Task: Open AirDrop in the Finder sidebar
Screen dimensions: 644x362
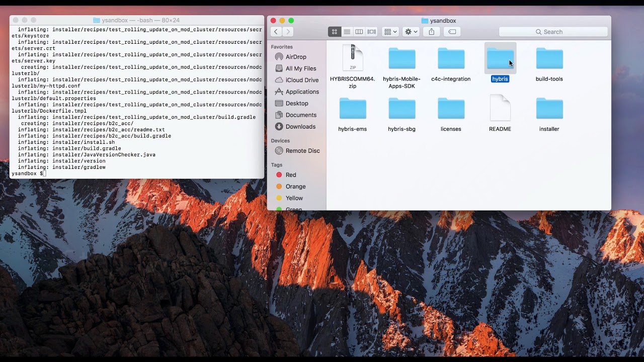Action: click(x=296, y=57)
